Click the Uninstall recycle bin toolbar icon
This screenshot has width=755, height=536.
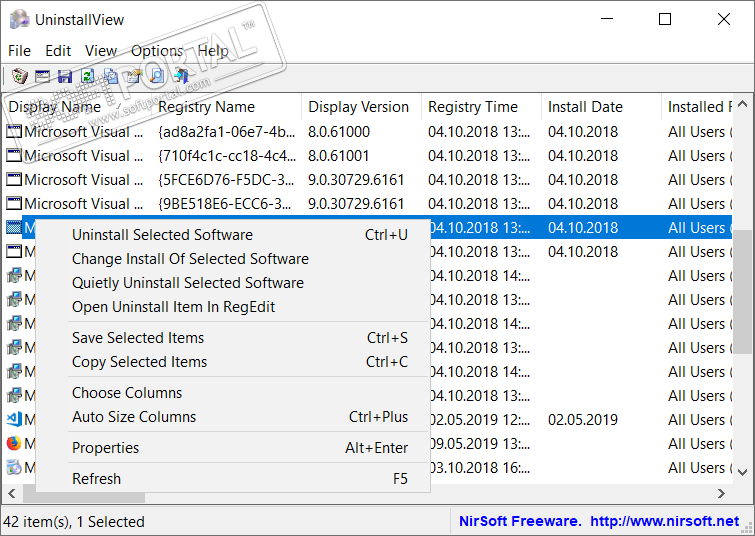coord(19,76)
